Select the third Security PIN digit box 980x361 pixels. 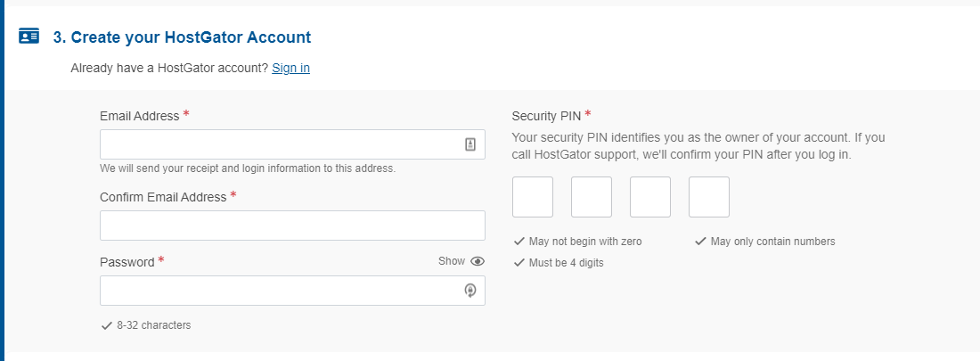[x=650, y=197]
